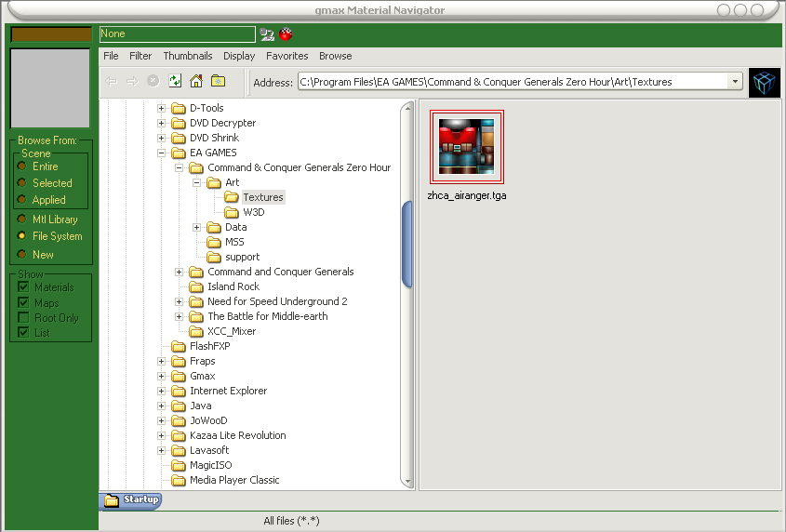Expand the Gmax folder node

click(x=162, y=376)
